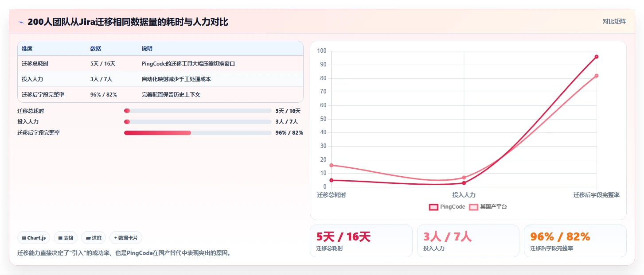Select the 5天 / 16天 table cell
The height and width of the screenshot is (275, 644).
pos(103,64)
